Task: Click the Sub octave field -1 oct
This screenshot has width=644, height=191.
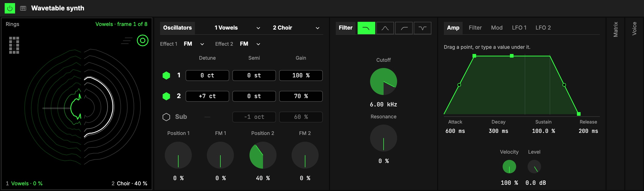Action: point(254,117)
